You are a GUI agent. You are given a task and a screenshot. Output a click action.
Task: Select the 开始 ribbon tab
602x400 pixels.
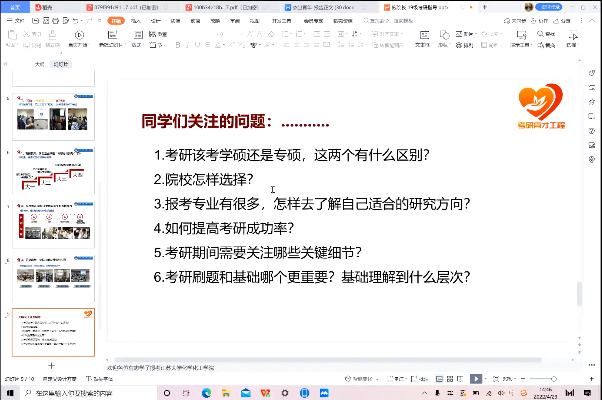click(x=117, y=20)
